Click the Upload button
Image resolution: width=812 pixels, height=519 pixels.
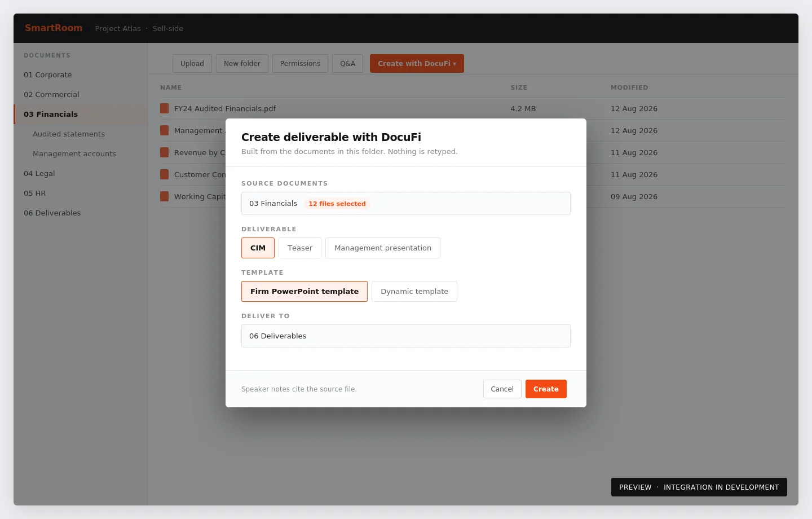tap(192, 64)
